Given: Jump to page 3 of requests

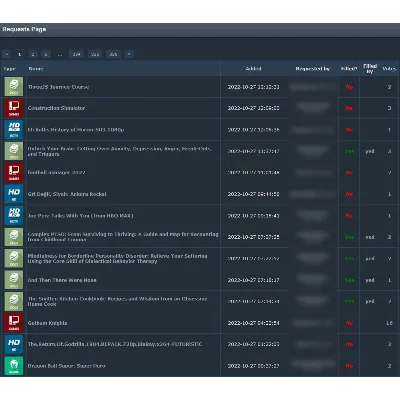Looking at the screenshot, I should (x=46, y=54).
